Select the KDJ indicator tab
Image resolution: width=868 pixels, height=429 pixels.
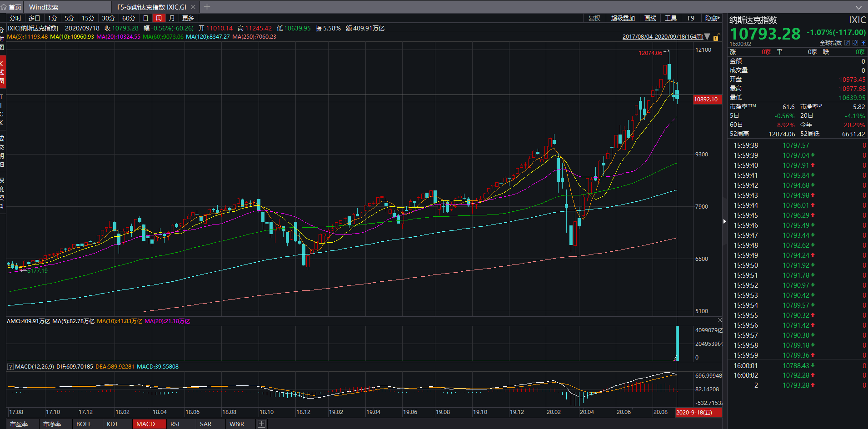click(x=112, y=424)
